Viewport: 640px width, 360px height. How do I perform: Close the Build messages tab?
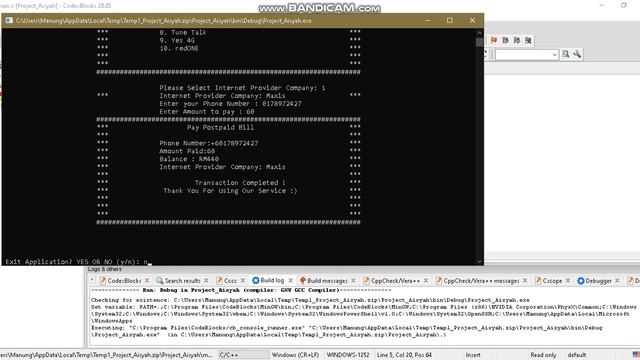(x=353, y=280)
